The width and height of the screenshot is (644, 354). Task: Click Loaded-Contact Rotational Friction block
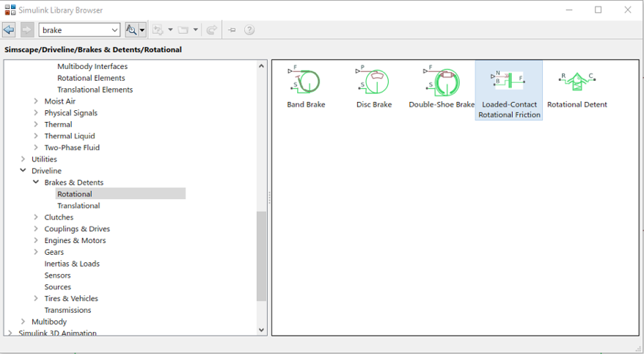click(509, 90)
